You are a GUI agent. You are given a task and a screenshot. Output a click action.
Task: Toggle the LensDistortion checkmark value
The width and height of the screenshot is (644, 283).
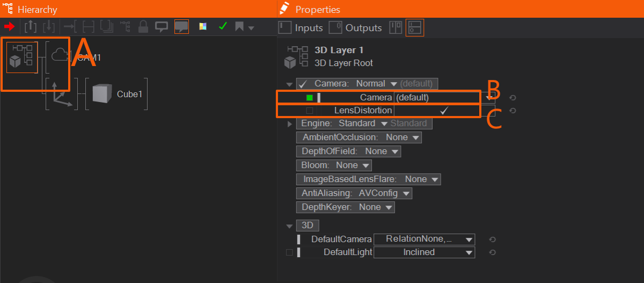coord(443,111)
